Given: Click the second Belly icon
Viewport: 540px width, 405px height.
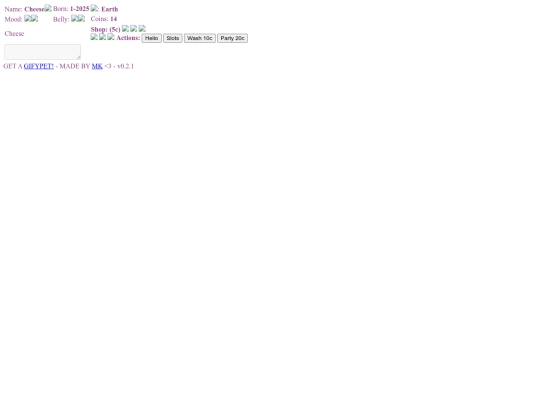Looking at the screenshot, I should (81, 18).
